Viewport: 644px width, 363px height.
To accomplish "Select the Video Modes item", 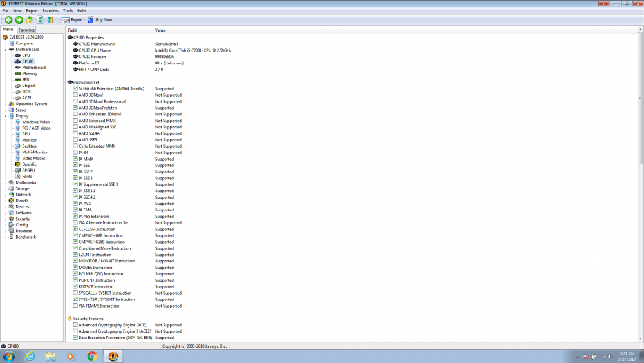I will click(33, 158).
